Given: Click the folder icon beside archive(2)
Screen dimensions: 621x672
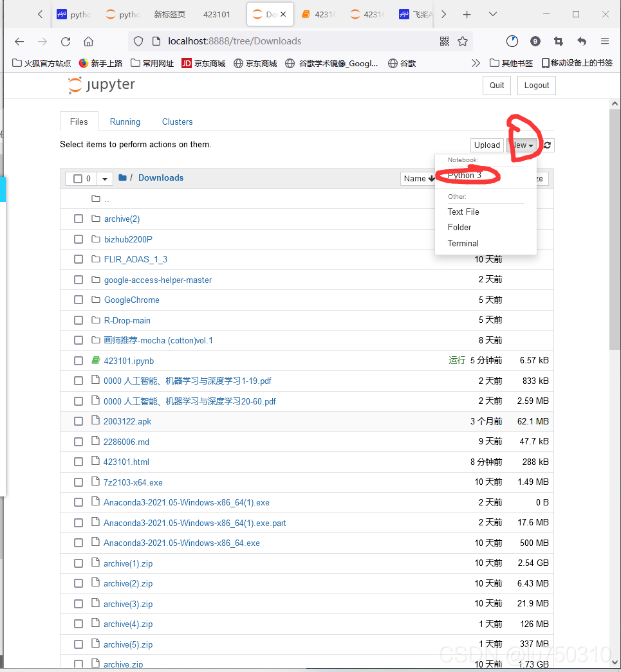Looking at the screenshot, I should point(96,219).
